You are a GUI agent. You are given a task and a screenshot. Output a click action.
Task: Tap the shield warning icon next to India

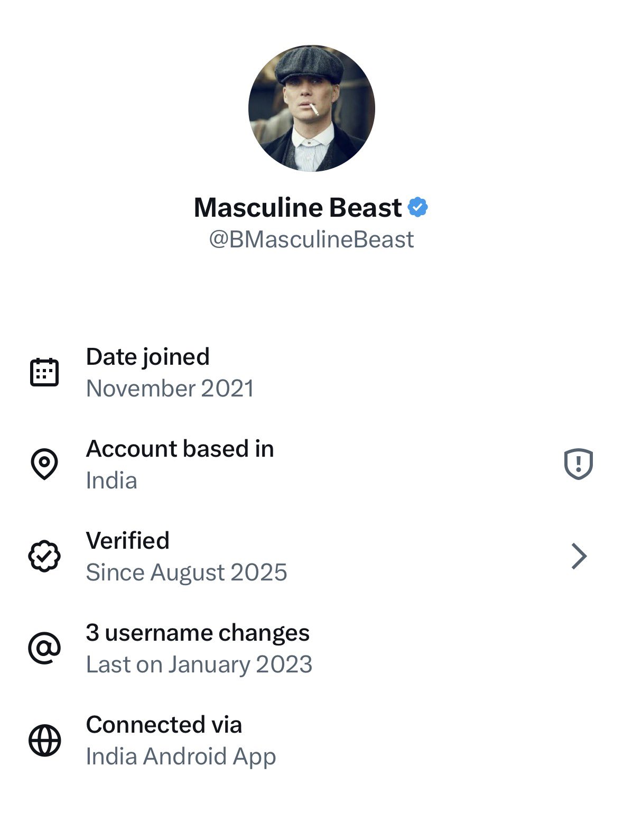[579, 464]
